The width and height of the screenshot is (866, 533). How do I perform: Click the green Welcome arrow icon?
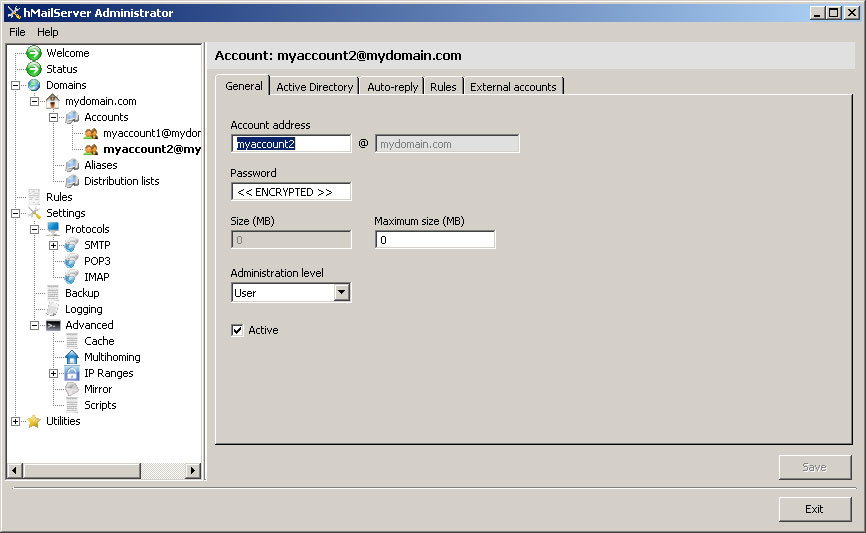pyautogui.click(x=34, y=53)
